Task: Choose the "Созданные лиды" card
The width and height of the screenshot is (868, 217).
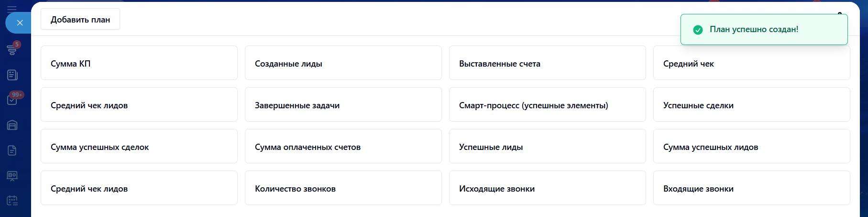Action: click(x=343, y=63)
